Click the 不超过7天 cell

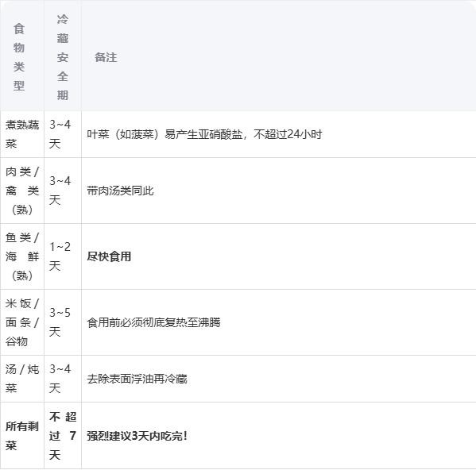coord(63,436)
